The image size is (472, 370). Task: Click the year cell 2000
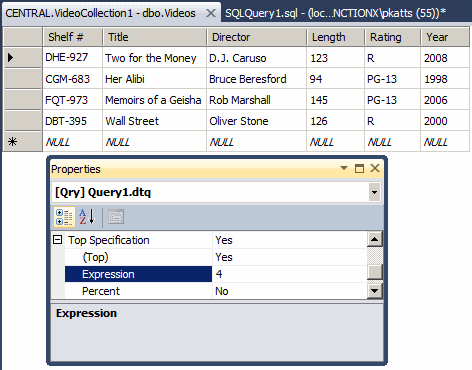pos(445,121)
